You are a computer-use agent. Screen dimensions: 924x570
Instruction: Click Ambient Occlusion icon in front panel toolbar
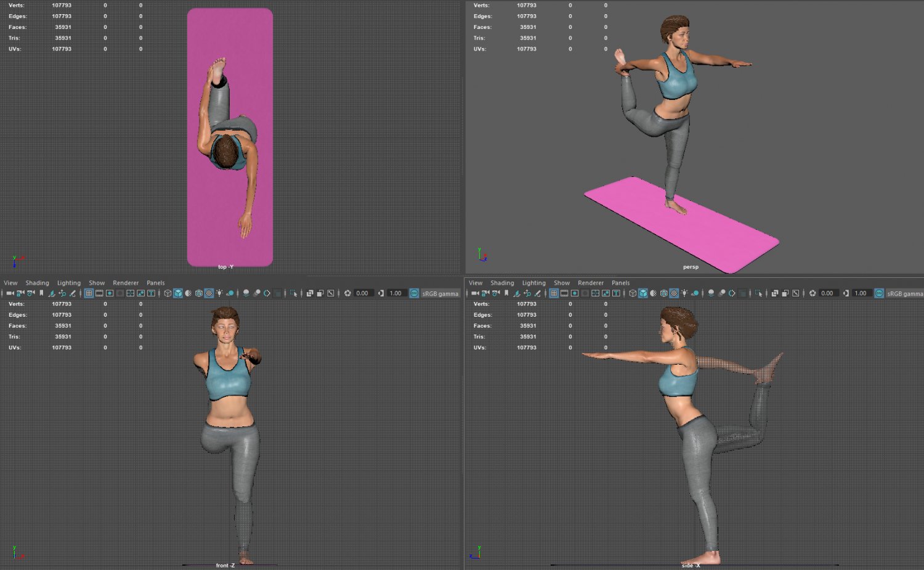[246, 293]
